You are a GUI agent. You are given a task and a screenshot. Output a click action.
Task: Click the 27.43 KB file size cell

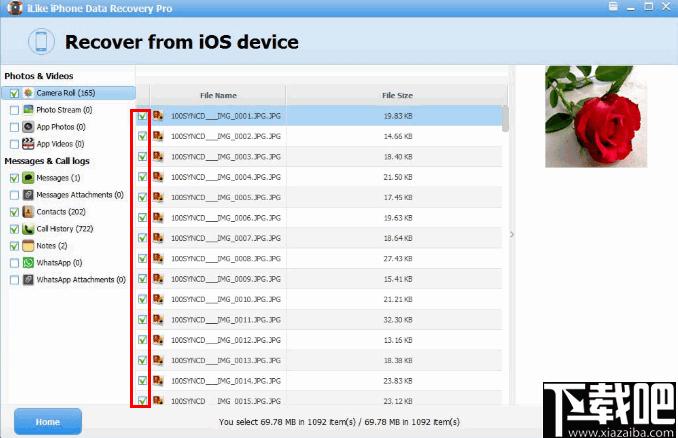[x=398, y=259]
